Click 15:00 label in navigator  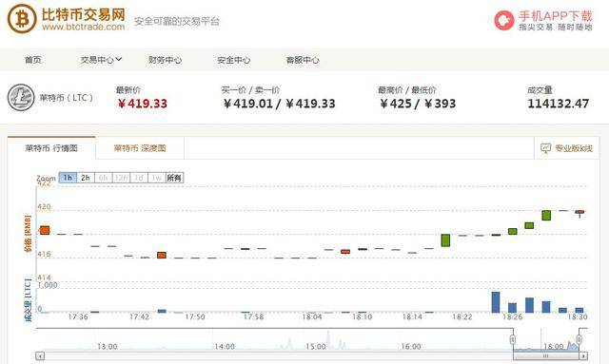[315, 346]
